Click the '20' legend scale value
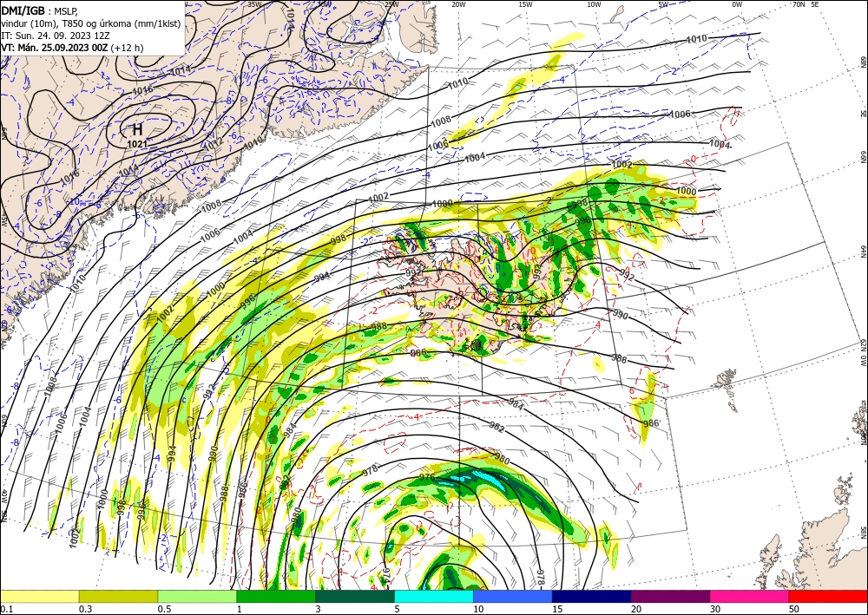Image resolution: width=868 pixels, height=615 pixels. click(x=636, y=609)
